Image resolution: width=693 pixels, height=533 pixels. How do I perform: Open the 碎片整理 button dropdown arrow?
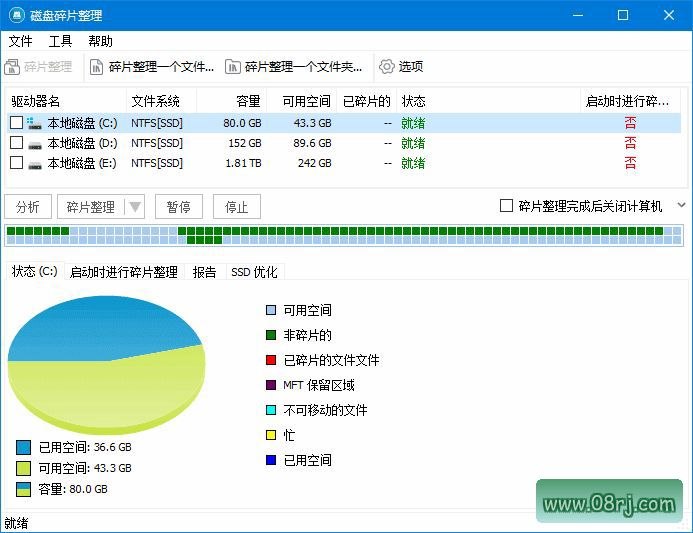pyautogui.click(x=135, y=206)
